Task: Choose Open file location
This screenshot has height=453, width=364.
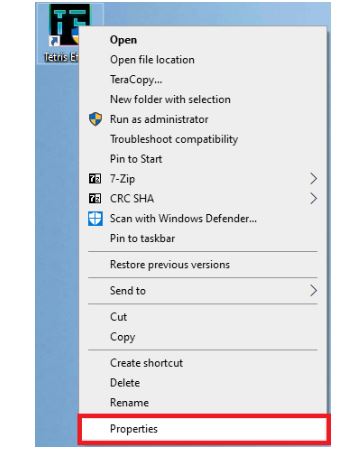Action: click(152, 60)
